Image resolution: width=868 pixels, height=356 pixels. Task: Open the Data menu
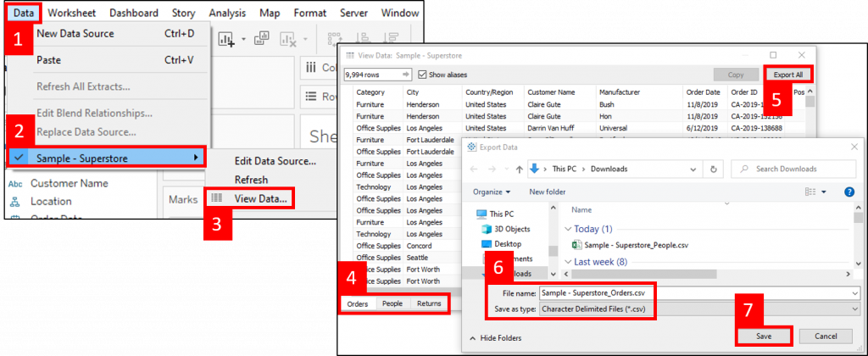click(24, 13)
